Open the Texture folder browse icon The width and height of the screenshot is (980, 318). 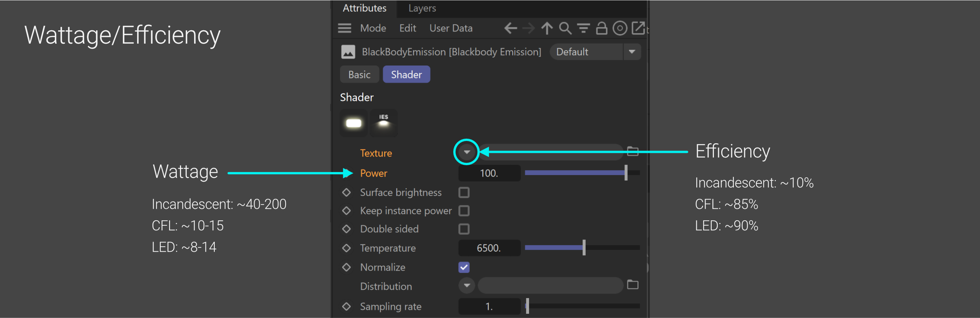[x=633, y=151]
